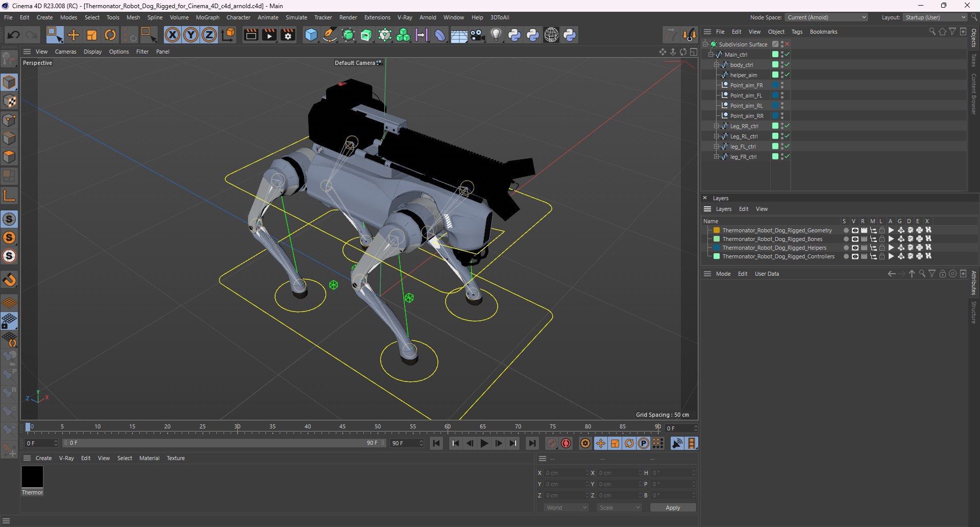This screenshot has height=527, width=980.
Task: Select helper_aim object in tree
Action: [x=743, y=75]
